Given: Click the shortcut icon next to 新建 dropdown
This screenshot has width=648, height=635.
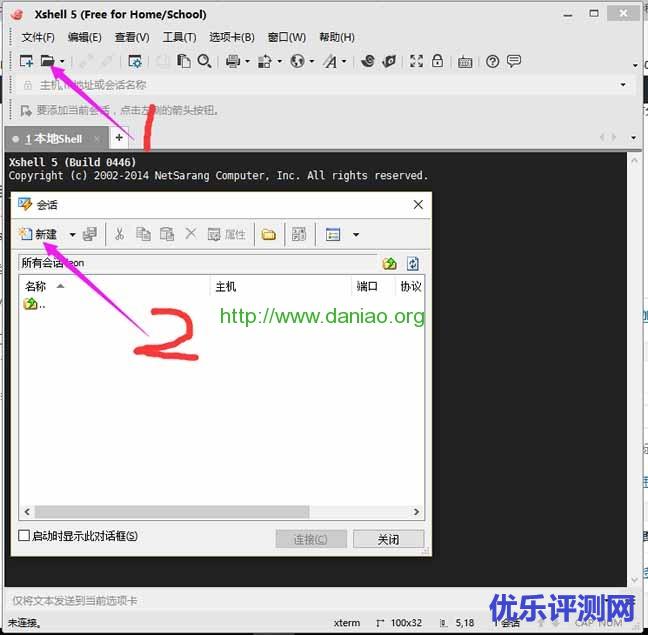Looking at the screenshot, I should coord(90,234).
